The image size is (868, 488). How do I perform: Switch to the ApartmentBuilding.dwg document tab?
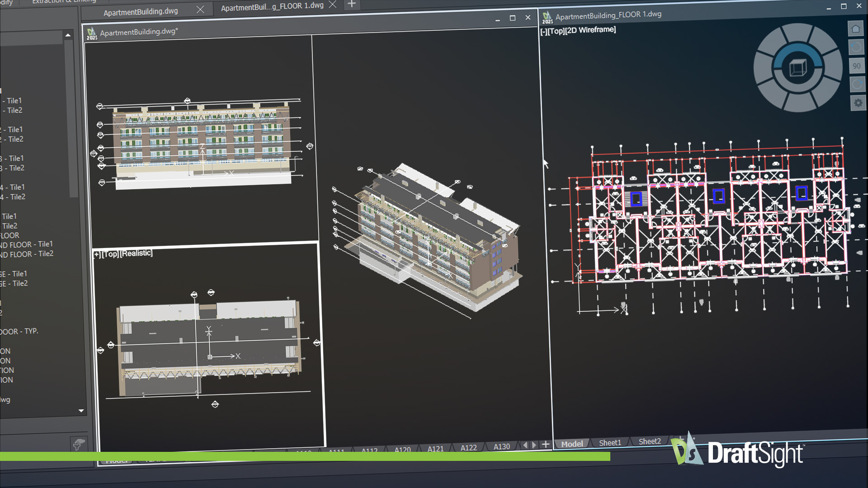[140, 11]
